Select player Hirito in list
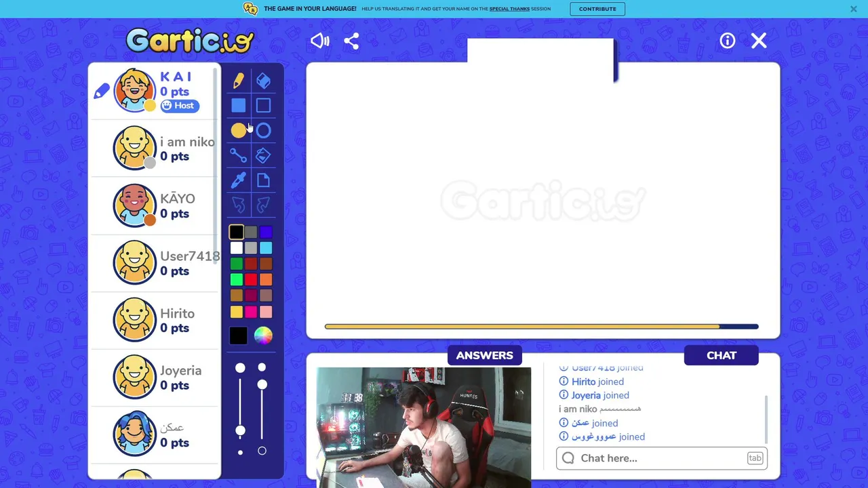Image resolution: width=868 pixels, height=488 pixels. [x=153, y=320]
